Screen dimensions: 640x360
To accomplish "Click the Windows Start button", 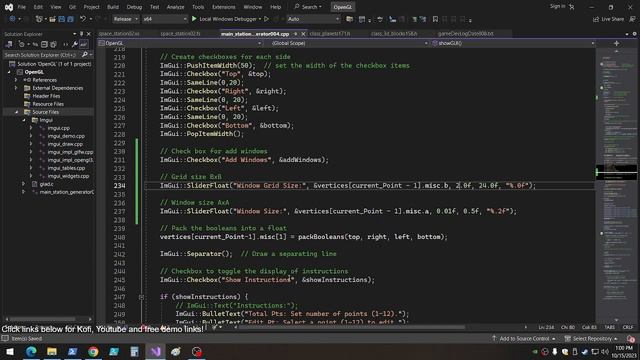I will pyautogui.click(x=10, y=351).
